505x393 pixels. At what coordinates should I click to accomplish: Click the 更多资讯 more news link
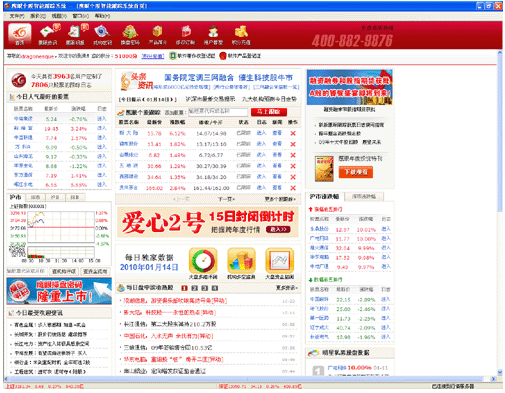click(287, 288)
